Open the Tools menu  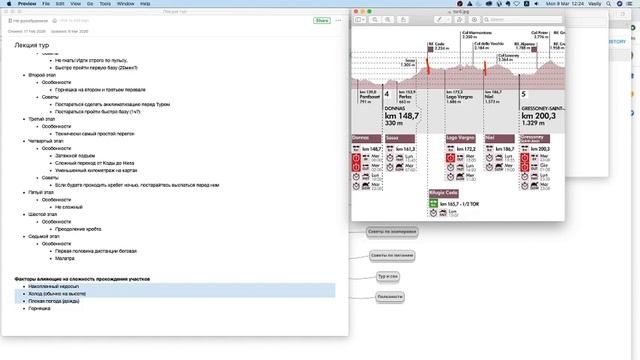click(105, 4)
